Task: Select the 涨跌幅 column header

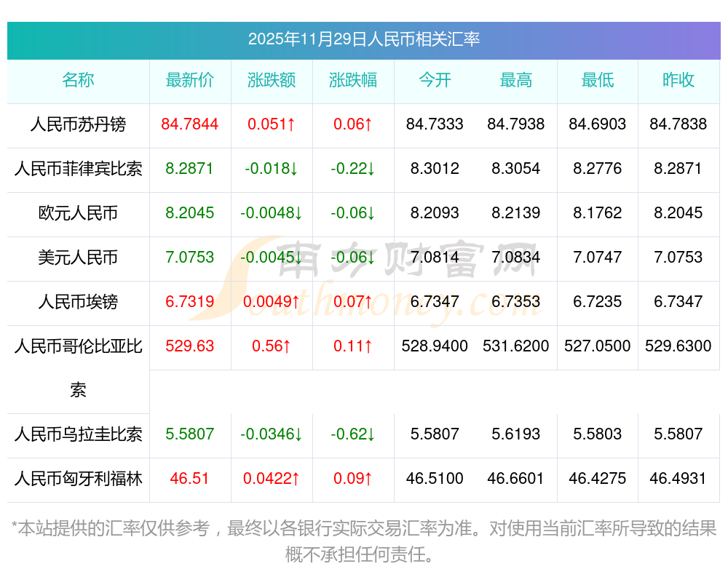Action: pyautogui.click(x=353, y=80)
